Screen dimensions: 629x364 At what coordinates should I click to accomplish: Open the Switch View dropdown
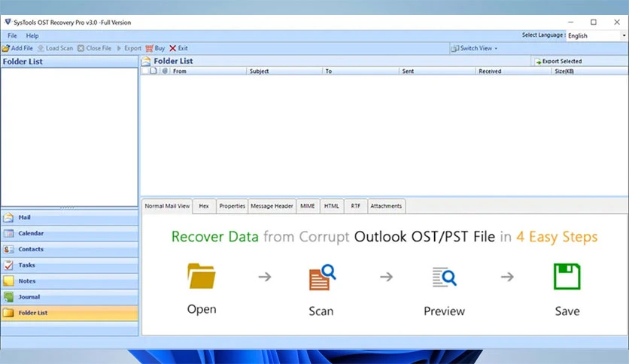pos(474,48)
